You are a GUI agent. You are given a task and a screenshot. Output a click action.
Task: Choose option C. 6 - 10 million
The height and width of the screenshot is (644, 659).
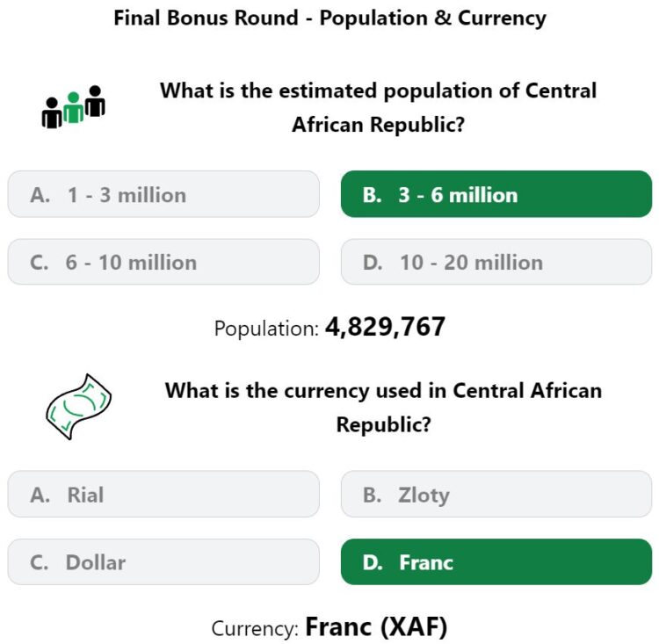(163, 262)
